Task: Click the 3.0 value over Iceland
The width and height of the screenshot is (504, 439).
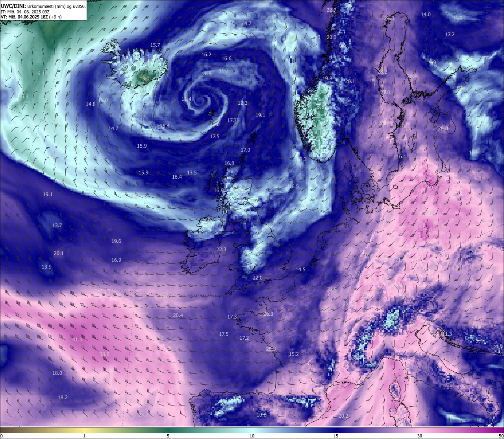Action: tap(146, 79)
